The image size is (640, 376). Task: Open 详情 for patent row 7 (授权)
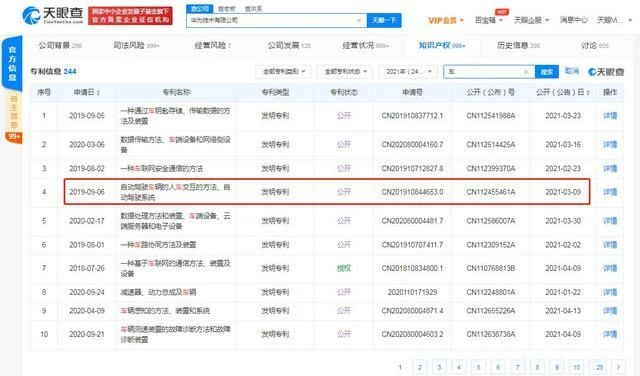610,268
